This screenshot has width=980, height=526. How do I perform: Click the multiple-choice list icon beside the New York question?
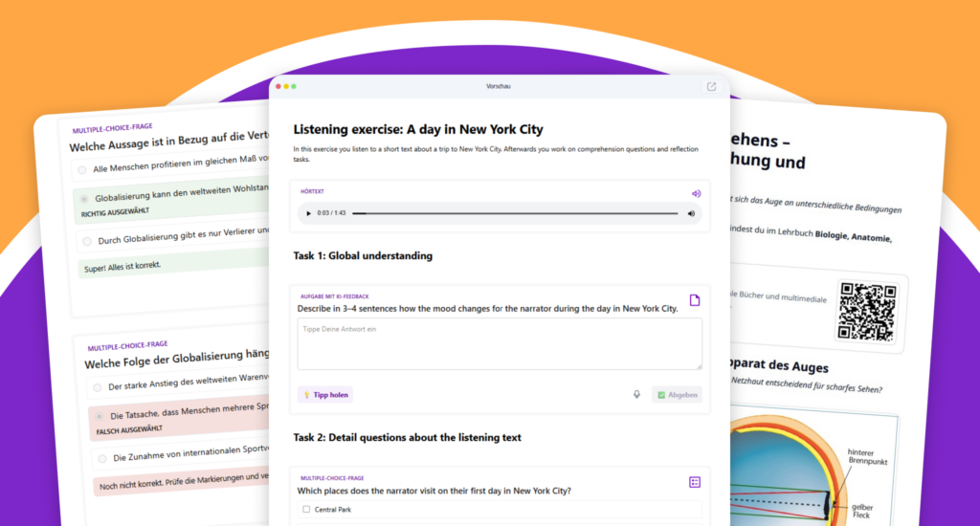point(695,482)
